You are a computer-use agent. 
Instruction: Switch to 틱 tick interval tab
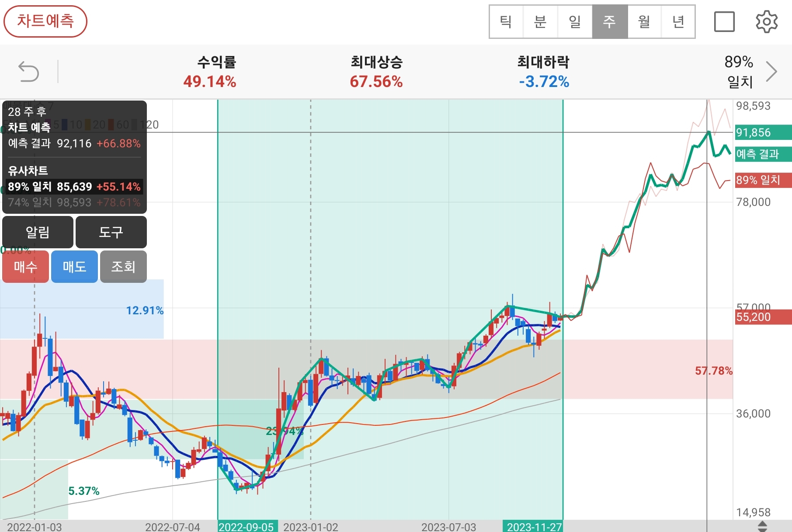pos(506,22)
